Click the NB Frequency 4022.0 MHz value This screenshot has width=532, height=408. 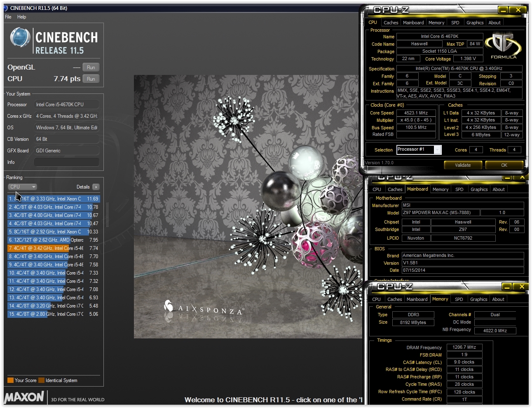point(495,331)
